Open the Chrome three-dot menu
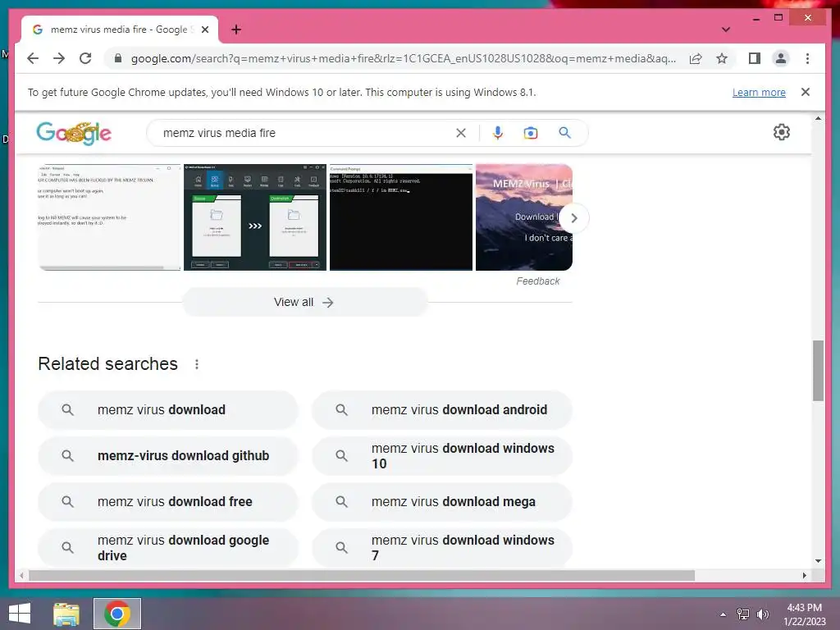The image size is (840, 630). pos(807,58)
